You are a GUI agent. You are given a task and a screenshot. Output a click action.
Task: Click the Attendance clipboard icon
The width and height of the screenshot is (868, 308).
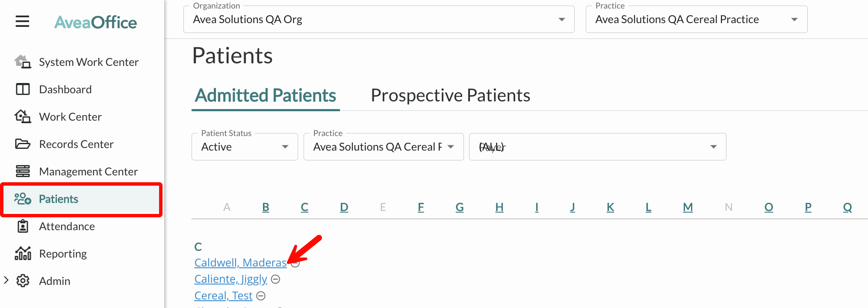click(x=23, y=226)
